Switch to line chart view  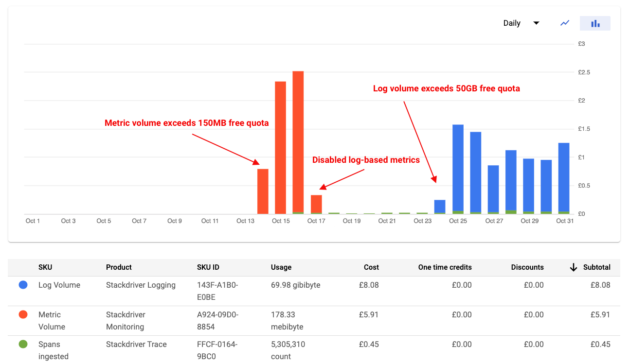564,23
